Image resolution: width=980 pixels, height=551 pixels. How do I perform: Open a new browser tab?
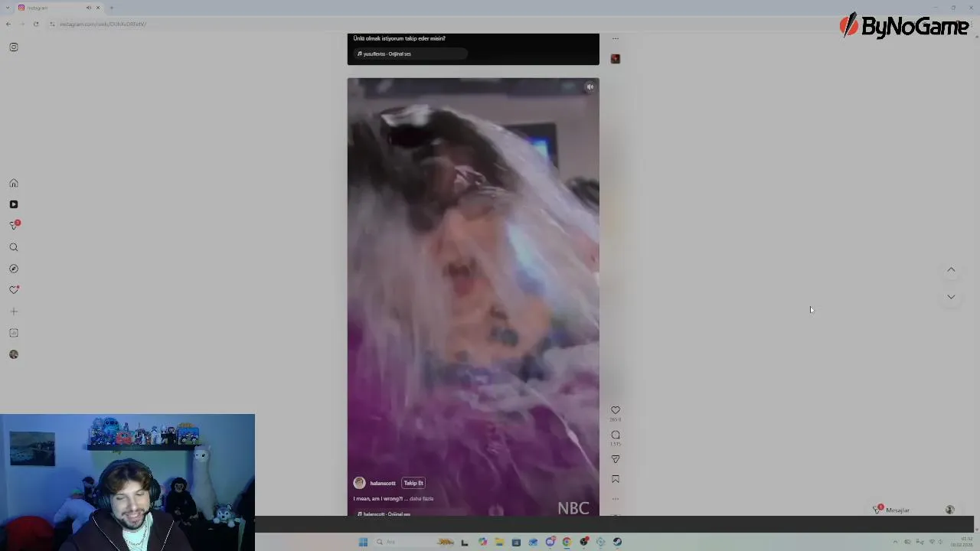(112, 8)
